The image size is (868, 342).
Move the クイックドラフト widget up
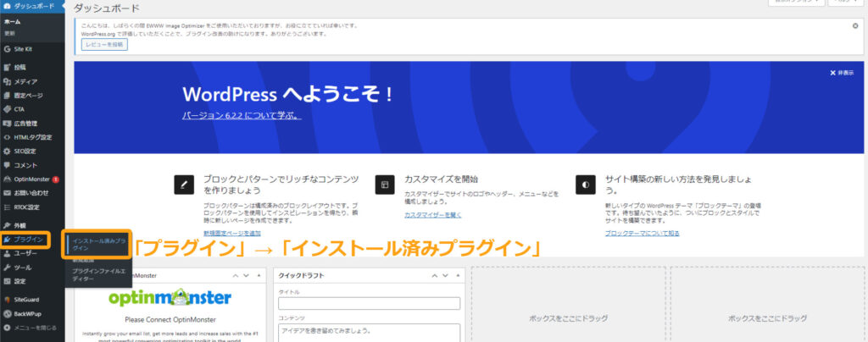[x=435, y=275]
